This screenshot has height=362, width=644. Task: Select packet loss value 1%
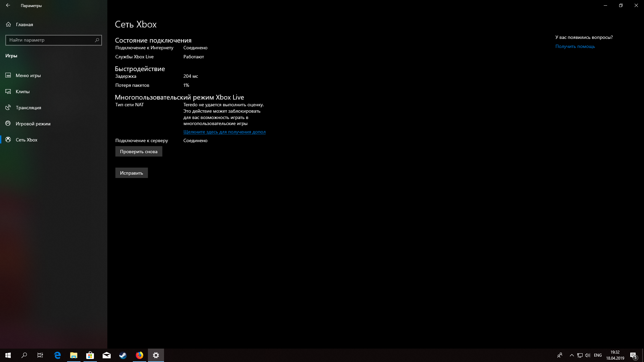point(186,85)
